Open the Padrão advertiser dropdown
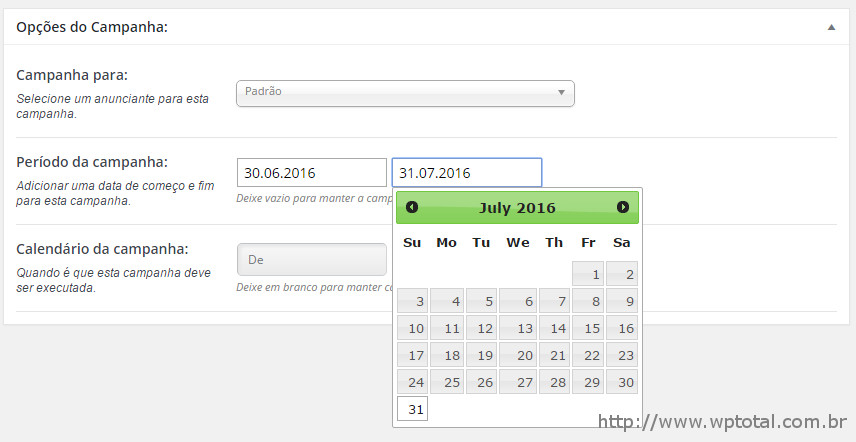The image size is (856, 442). click(x=405, y=93)
